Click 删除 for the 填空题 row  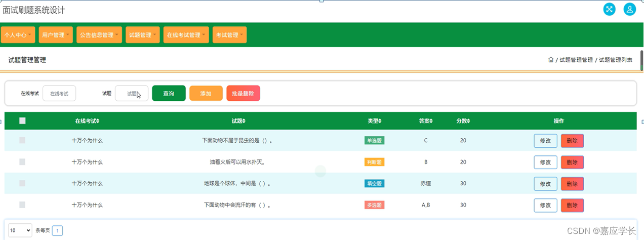point(572,184)
